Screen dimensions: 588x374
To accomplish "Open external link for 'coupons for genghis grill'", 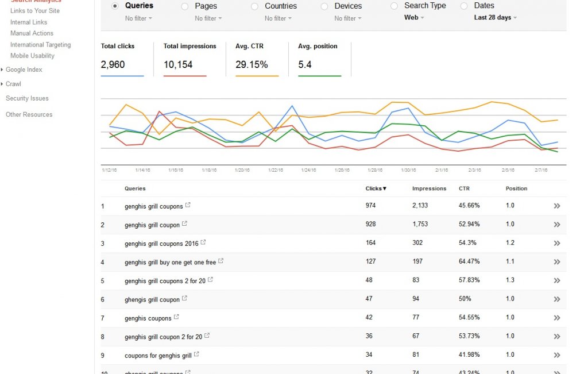I will [196, 354].
